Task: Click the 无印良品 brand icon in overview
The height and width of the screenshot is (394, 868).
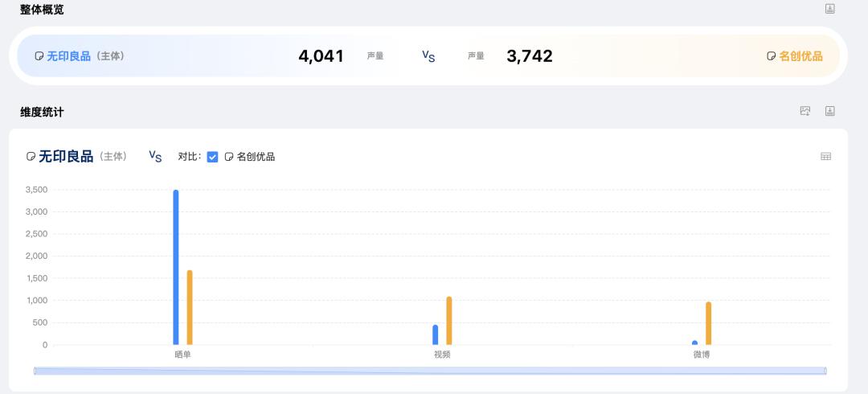Action: [x=39, y=56]
